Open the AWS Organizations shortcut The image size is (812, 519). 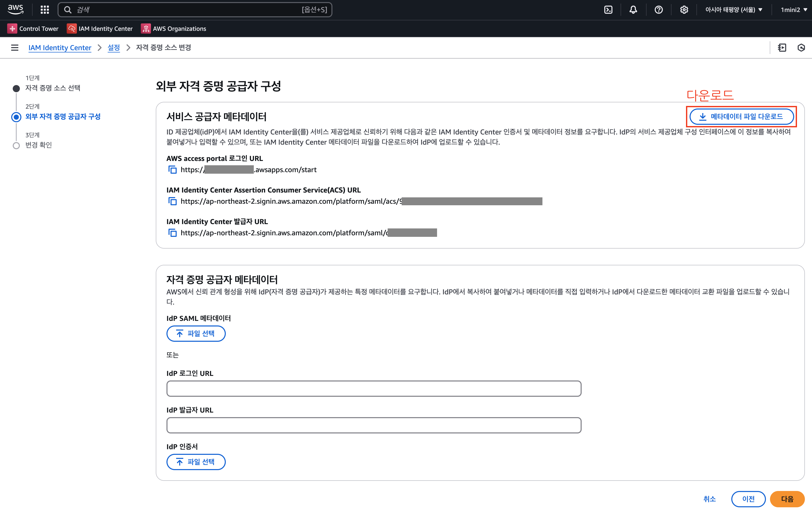point(174,29)
